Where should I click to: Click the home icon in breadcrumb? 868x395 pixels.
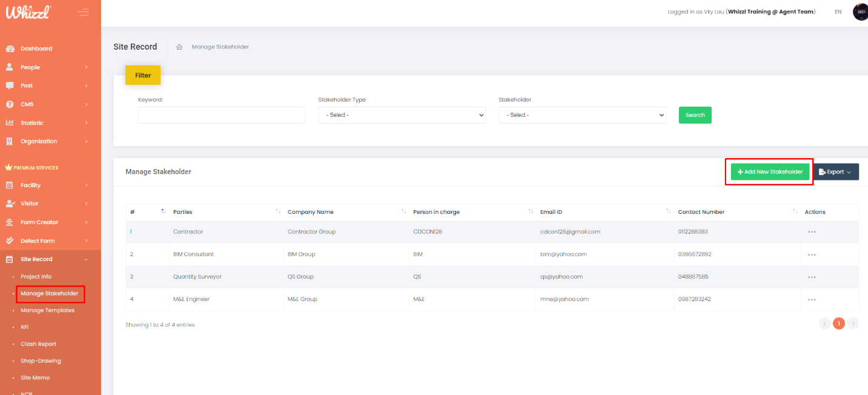179,47
